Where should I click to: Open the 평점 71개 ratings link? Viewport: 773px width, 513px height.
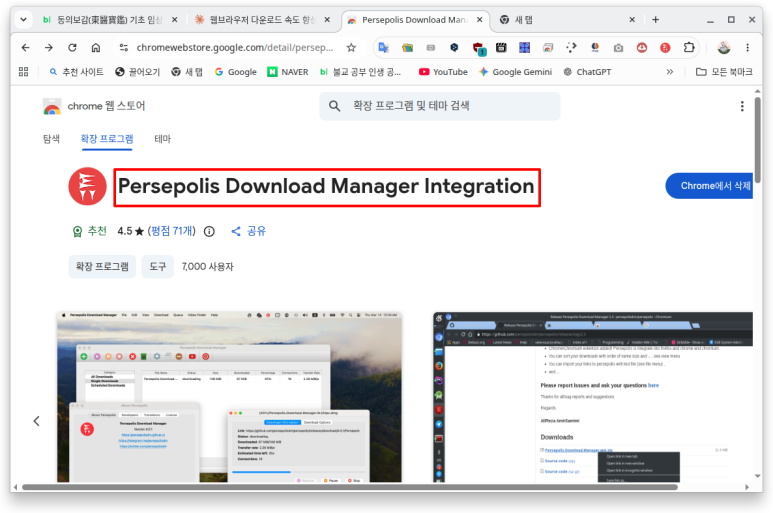(172, 231)
